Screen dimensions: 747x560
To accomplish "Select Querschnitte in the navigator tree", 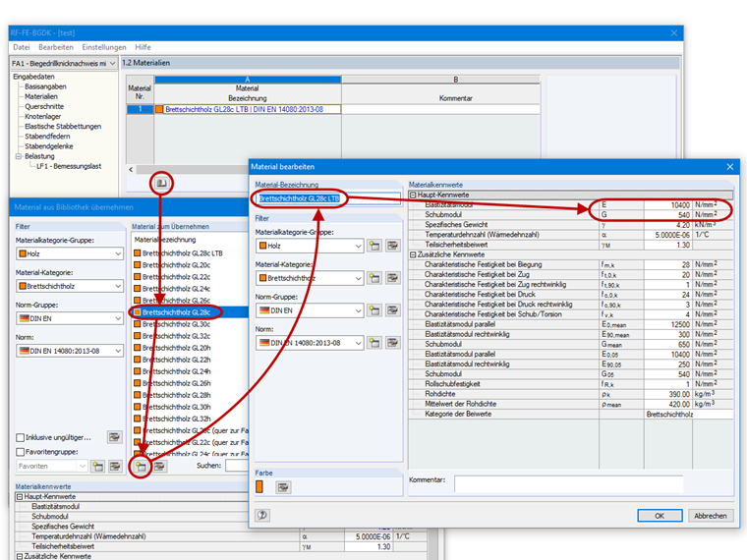I will coord(44,107).
